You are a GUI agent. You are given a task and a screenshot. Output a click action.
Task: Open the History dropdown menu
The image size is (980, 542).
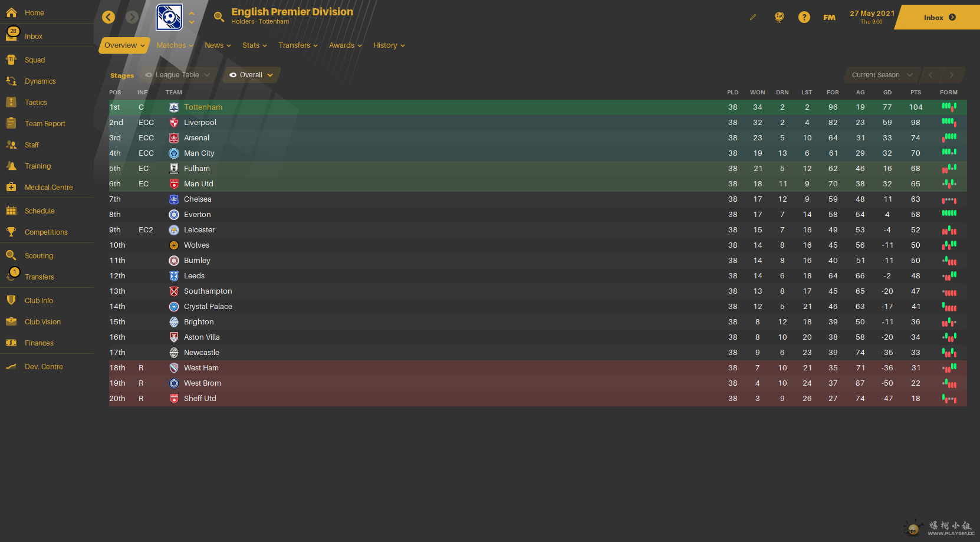[x=389, y=45]
